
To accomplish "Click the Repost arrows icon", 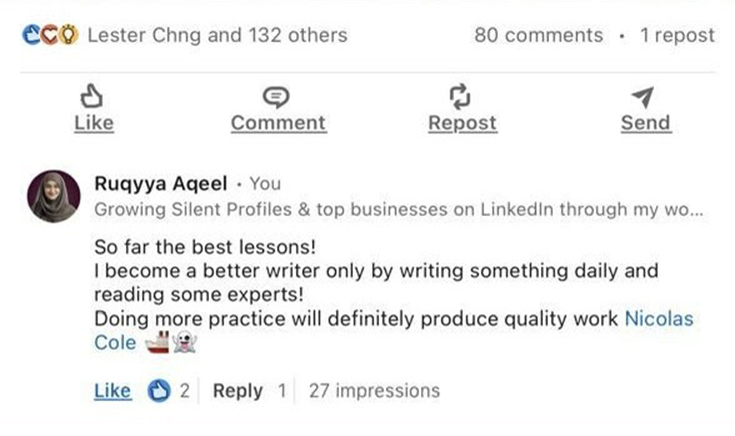I will [x=461, y=97].
